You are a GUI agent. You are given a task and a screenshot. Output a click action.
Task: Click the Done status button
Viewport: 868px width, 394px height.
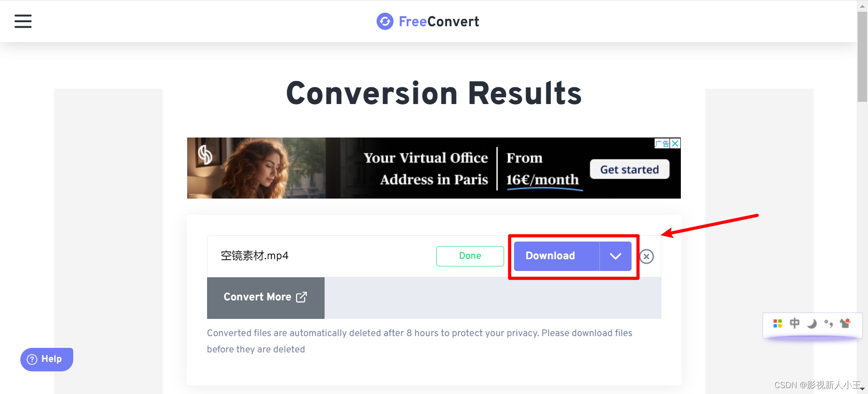pos(470,256)
